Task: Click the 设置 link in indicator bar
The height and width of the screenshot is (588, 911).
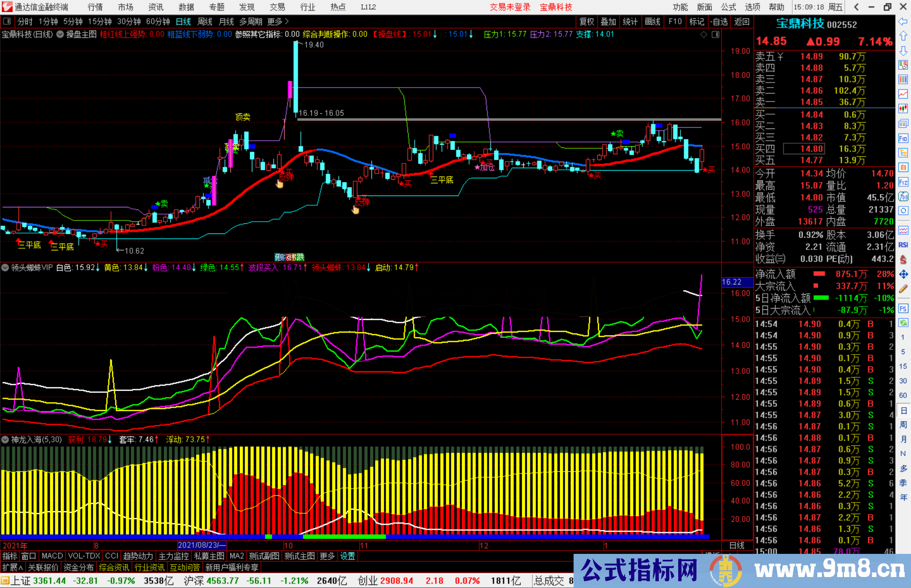Action: tap(348, 556)
